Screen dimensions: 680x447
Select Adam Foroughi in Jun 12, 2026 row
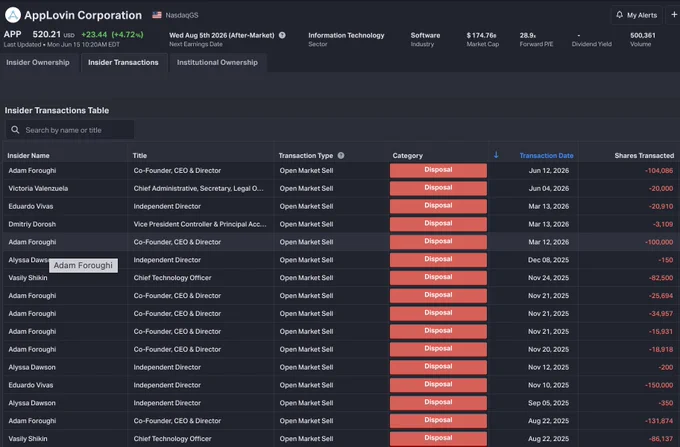(32, 170)
